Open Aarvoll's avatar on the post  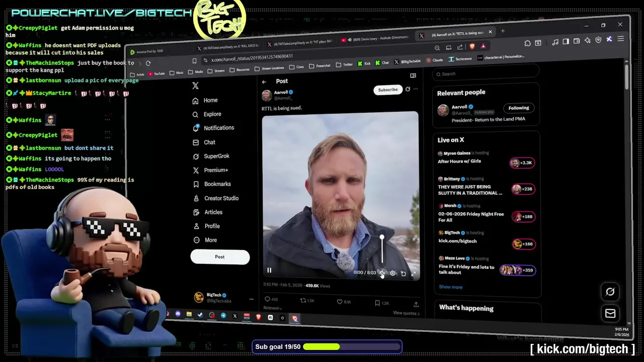click(x=267, y=96)
